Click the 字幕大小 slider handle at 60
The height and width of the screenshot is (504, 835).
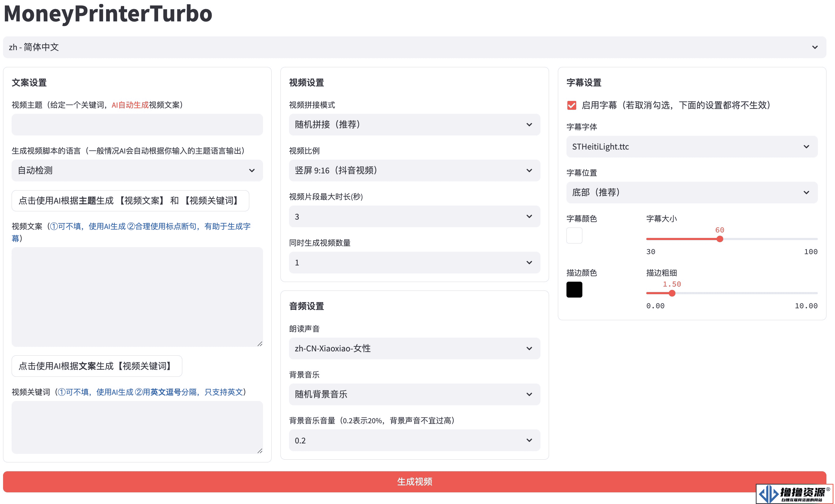point(720,239)
